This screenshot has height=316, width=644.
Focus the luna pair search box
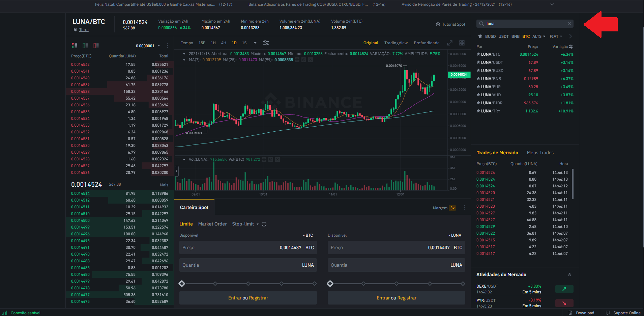tap(525, 24)
